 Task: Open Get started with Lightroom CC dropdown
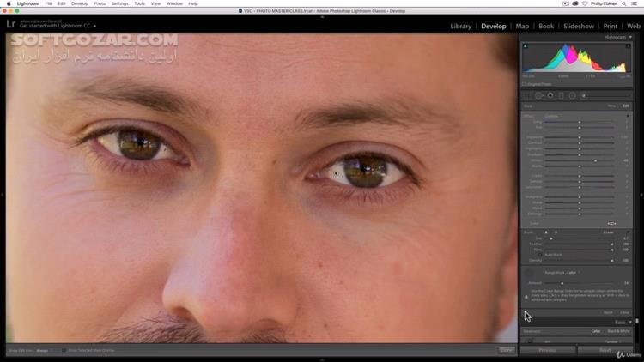point(94,26)
